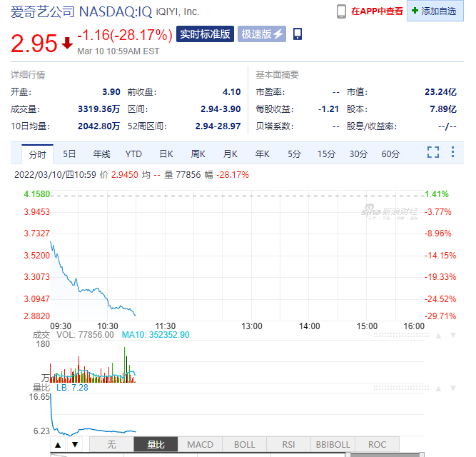Switch to the 极速版 version

pyautogui.click(x=262, y=34)
